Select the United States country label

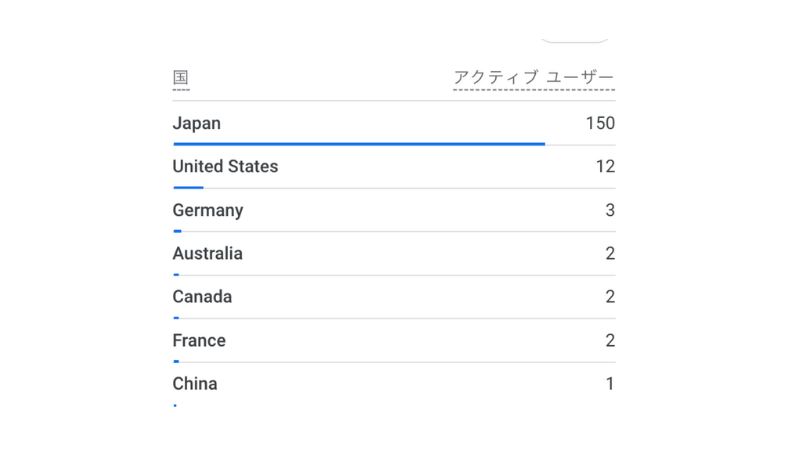coord(225,166)
